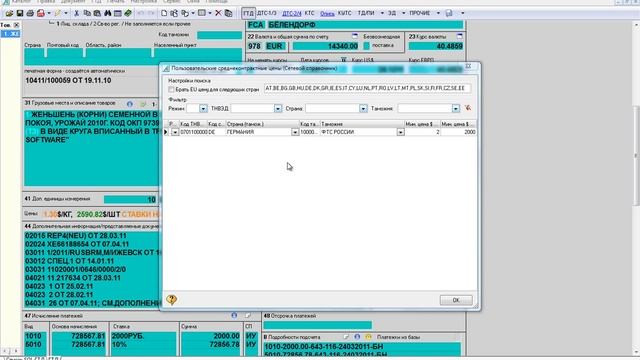The image size is (640, 360).
Task: Select the '2000' Мин. цена cell
Action: (x=458, y=132)
